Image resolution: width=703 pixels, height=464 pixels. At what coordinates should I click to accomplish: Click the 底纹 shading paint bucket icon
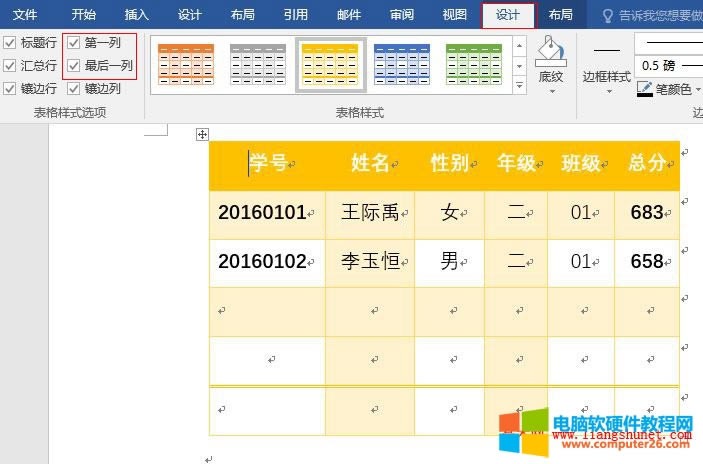[x=550, y=50]
